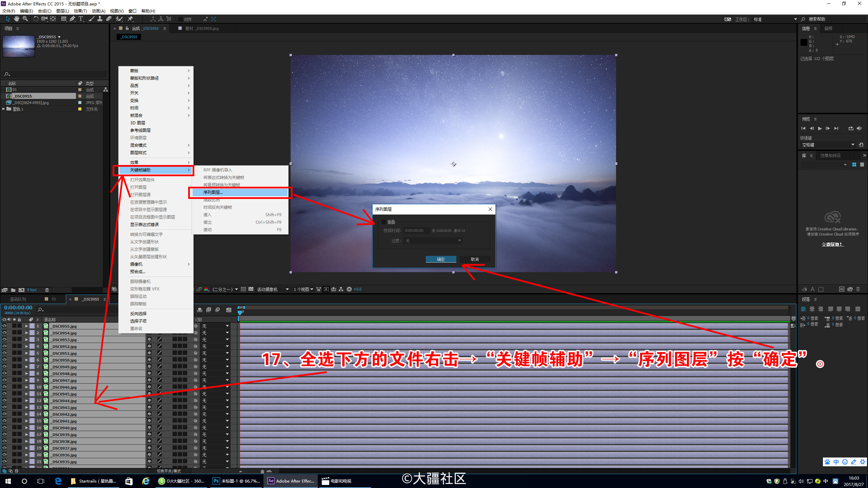This screenshot has width=868, height=488.
Task: Select the Clone Stamp tool
Action: point(100,19)
